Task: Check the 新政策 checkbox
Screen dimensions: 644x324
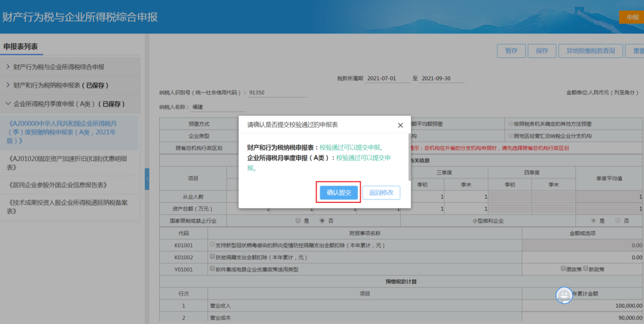Action: pos(586,269)
